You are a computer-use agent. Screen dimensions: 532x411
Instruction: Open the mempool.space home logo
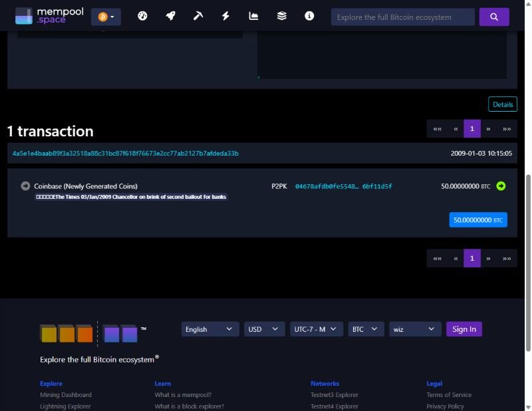coord(49,16)
